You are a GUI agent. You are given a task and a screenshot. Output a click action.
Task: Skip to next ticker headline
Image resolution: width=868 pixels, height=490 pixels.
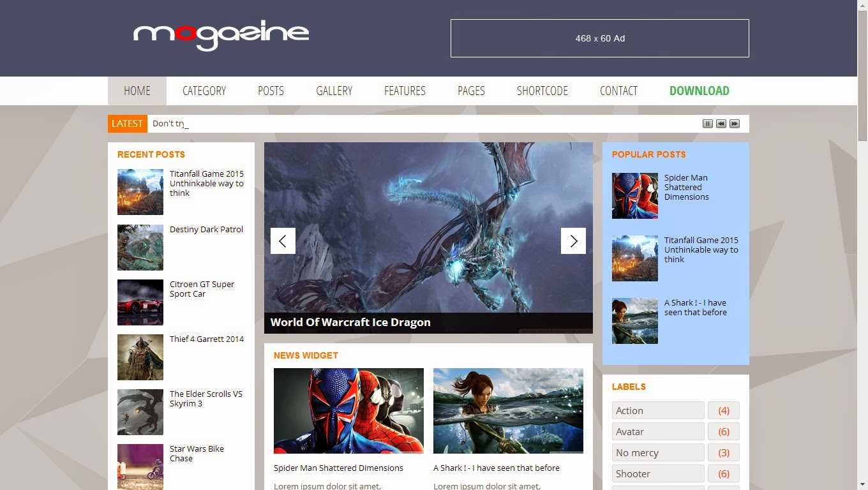[735, 124]
